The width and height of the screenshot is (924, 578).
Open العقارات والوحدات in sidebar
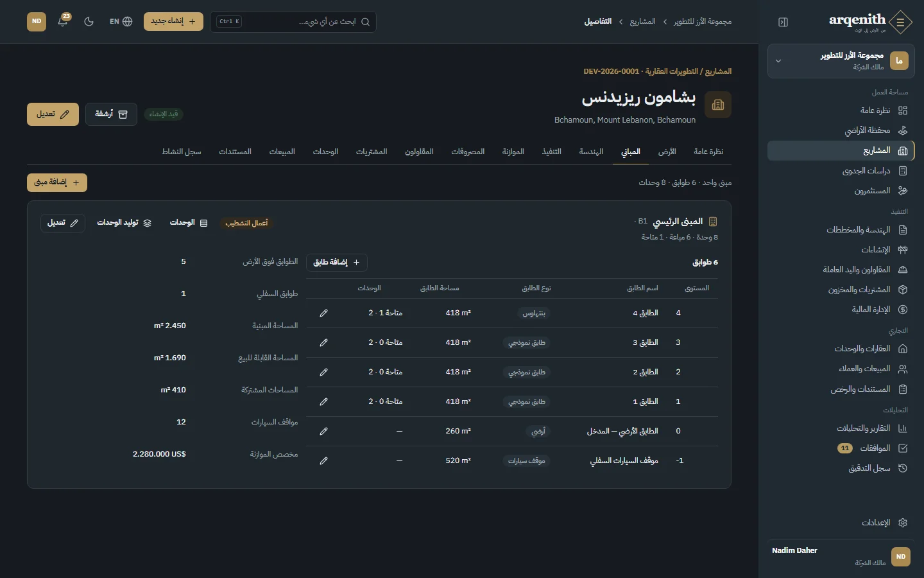[841, 349]
